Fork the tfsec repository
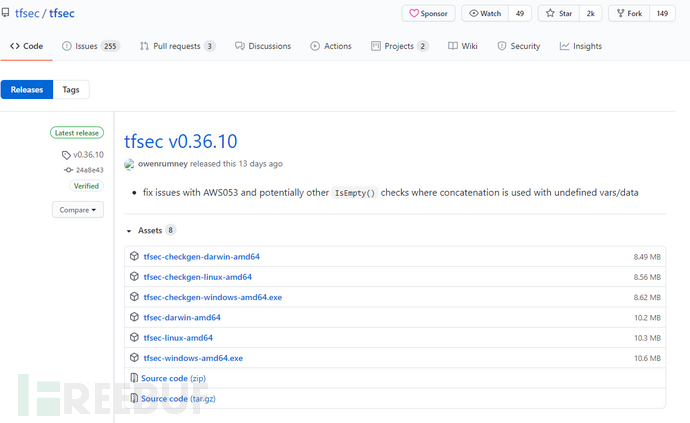 631,14
